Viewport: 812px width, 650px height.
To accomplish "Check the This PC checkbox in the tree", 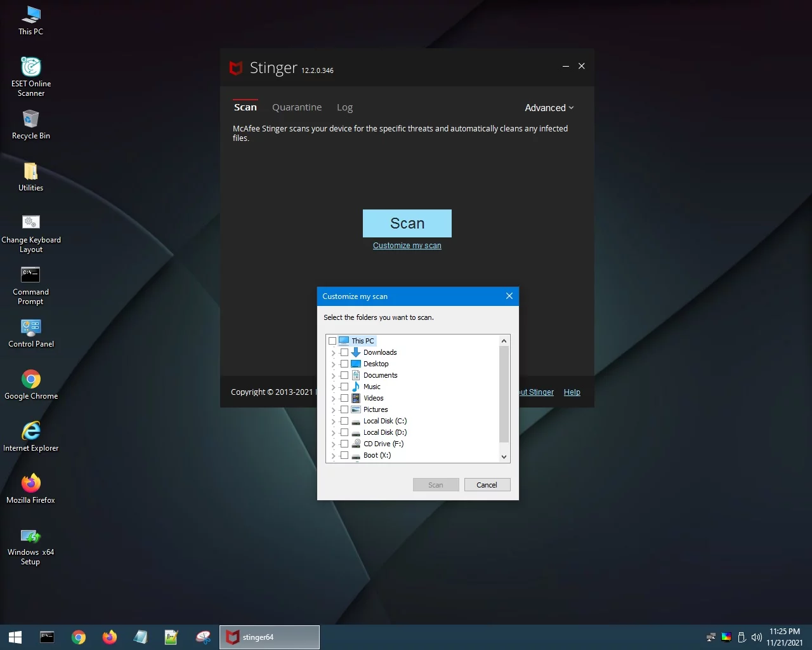I will tap(332, 341).
